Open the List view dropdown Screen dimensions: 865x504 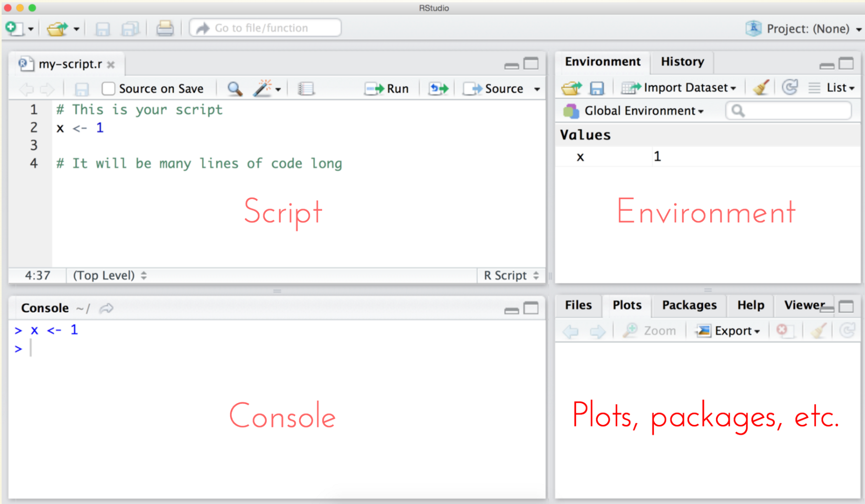tap(832, 88)
